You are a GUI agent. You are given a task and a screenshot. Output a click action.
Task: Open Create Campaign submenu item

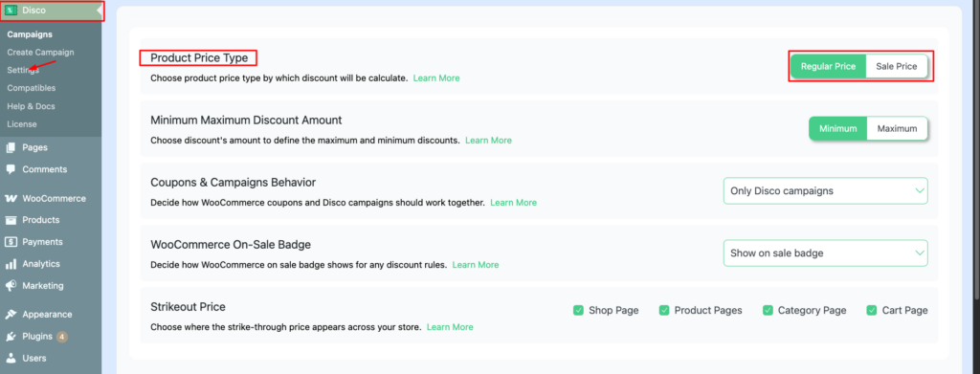40,53
